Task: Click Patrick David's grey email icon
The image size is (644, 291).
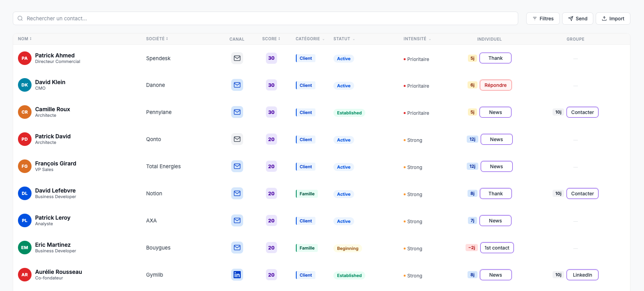Action: [x=237, y=139]
